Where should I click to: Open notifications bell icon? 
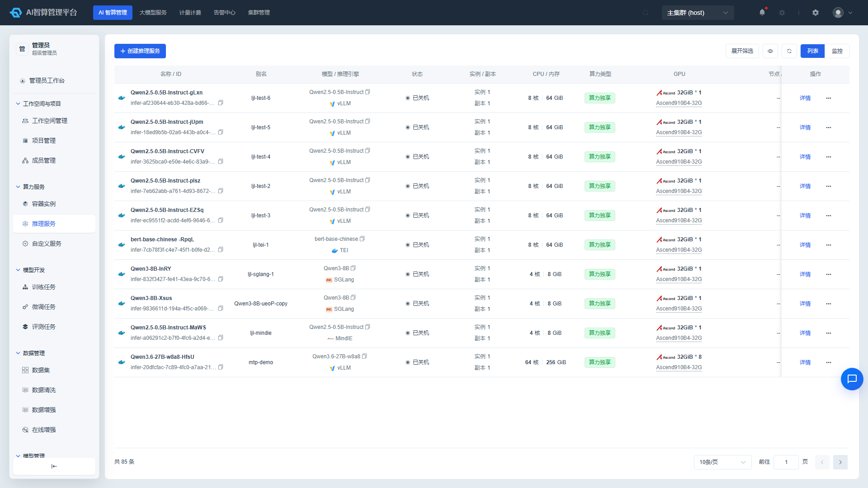pyautogui.click(x=762, y=13)
